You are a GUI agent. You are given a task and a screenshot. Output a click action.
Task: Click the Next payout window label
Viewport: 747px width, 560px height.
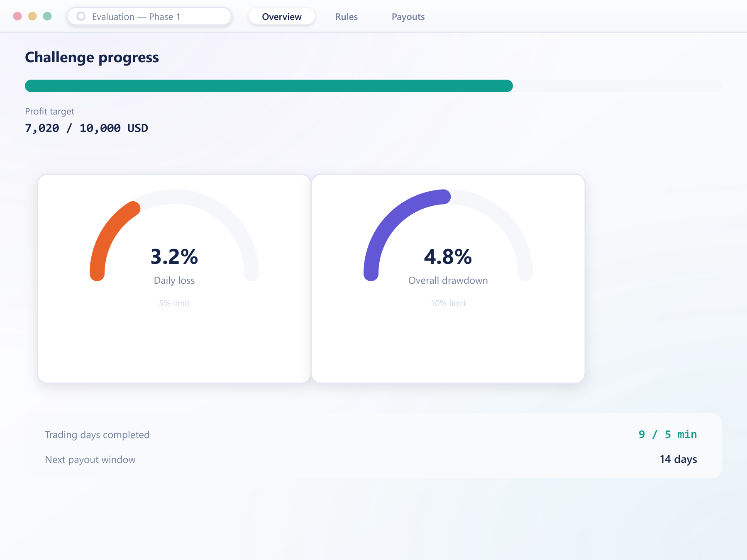(x=90, y=460)
